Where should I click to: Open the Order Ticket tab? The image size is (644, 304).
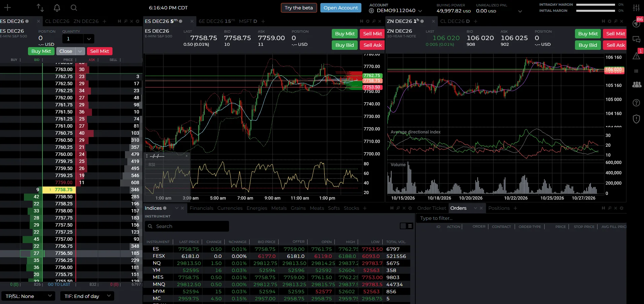point(431,208)
